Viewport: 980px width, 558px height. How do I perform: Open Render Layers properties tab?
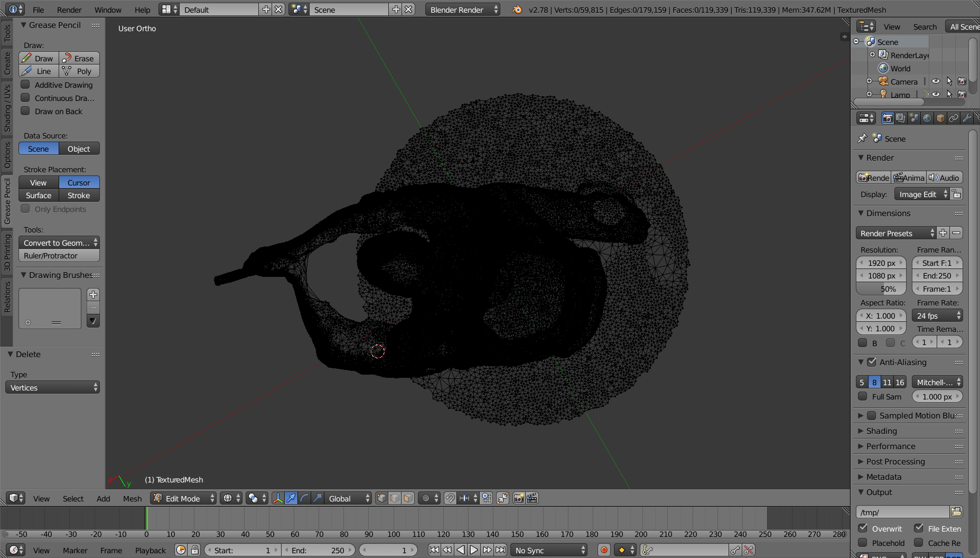tap(901, 118)
